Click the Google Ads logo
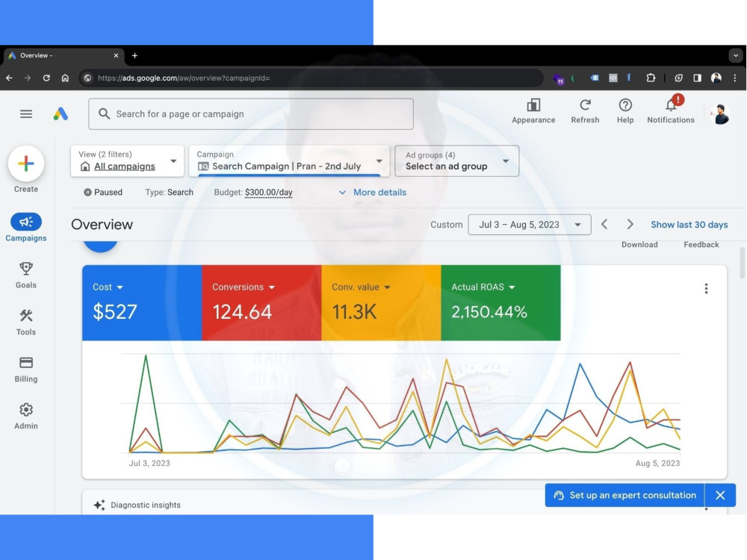The width and height of the screenshot is (747, 560). [x=61, y=113]
